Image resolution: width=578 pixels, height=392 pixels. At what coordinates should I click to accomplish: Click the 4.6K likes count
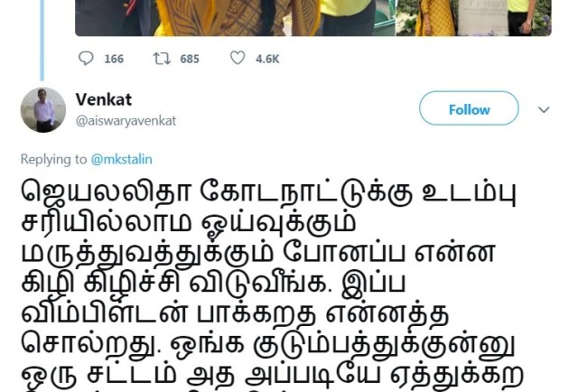coord(267,59)
